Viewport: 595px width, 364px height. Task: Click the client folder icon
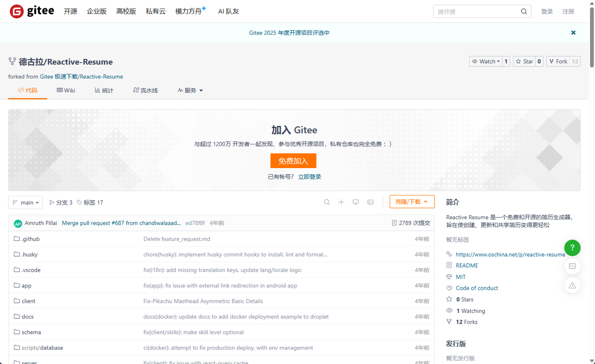pos(17,301)
